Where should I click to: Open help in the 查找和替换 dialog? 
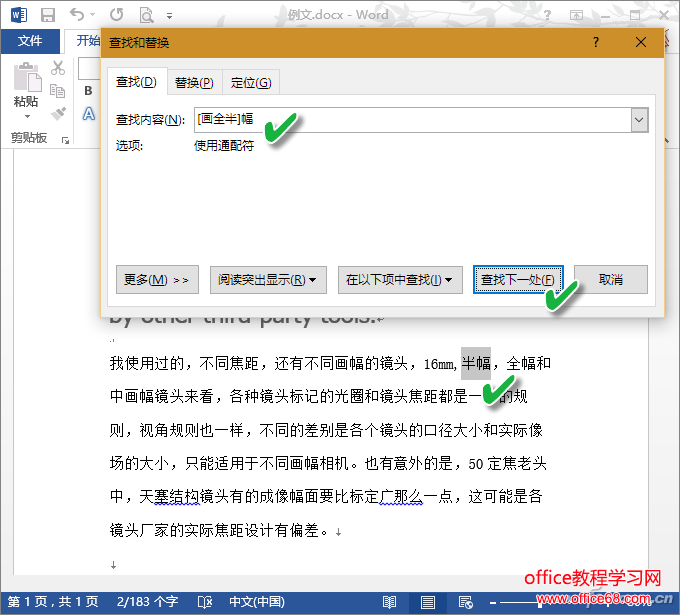[x=596, y=42]
